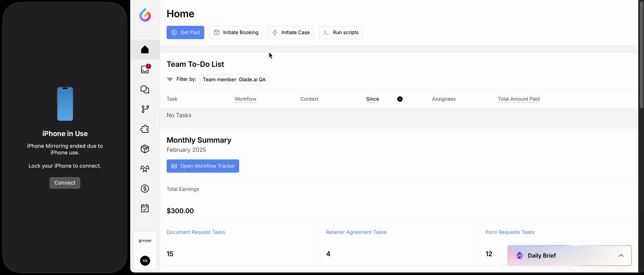Click the KB user avatar
The width and height of the screenshot is (644, 275).
[x=145, y=261]
